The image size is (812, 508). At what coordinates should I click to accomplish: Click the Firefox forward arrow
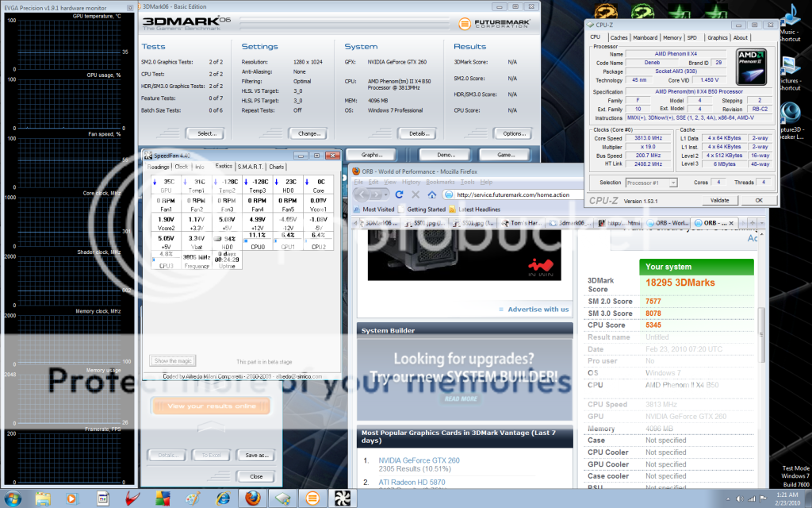(376, 195)
